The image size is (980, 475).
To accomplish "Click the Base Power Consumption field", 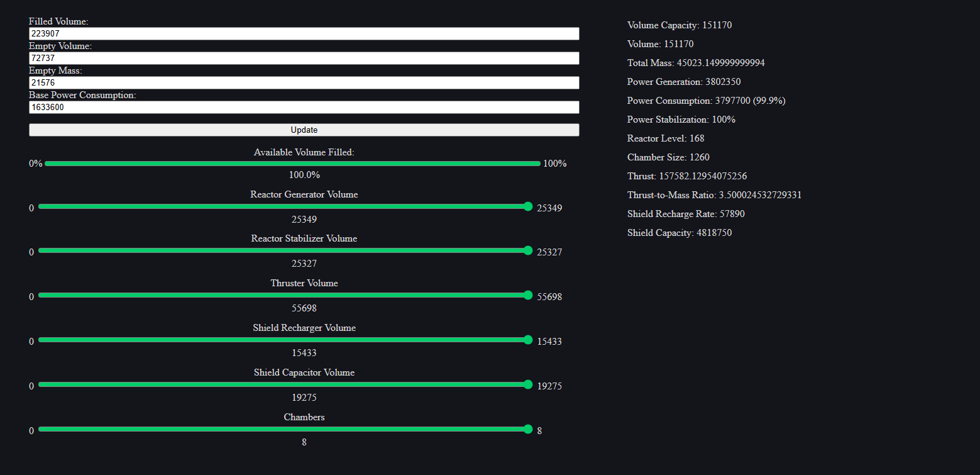I will pos(304,108).
